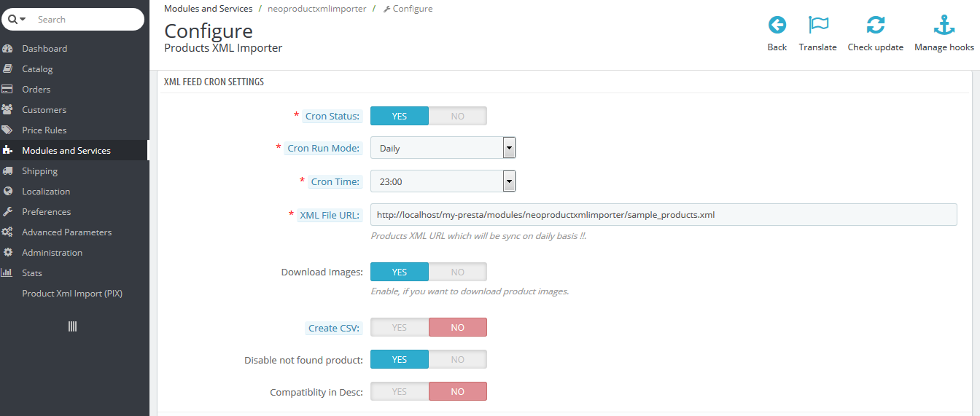This screenshot has height=416, width=980.
Task: Click the Shipping truck icon in sidebar
Action: [8, 171]
